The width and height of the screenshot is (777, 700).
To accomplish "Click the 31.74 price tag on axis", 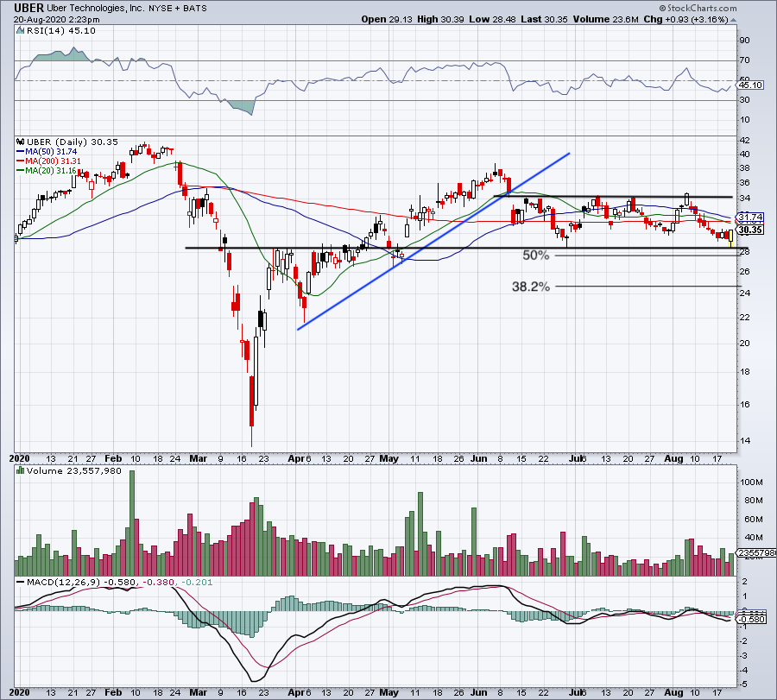I will point(750,217).
